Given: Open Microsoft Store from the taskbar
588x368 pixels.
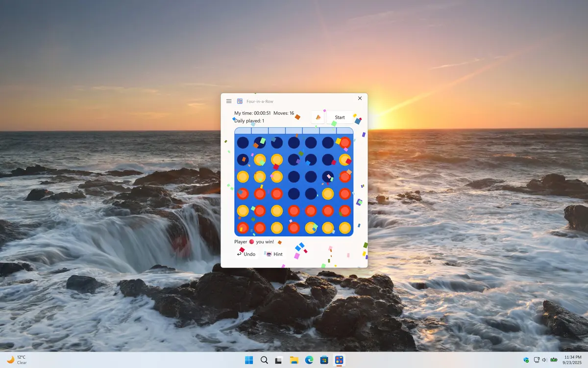Looking at the screenshot, I should [x=324, y=360].
